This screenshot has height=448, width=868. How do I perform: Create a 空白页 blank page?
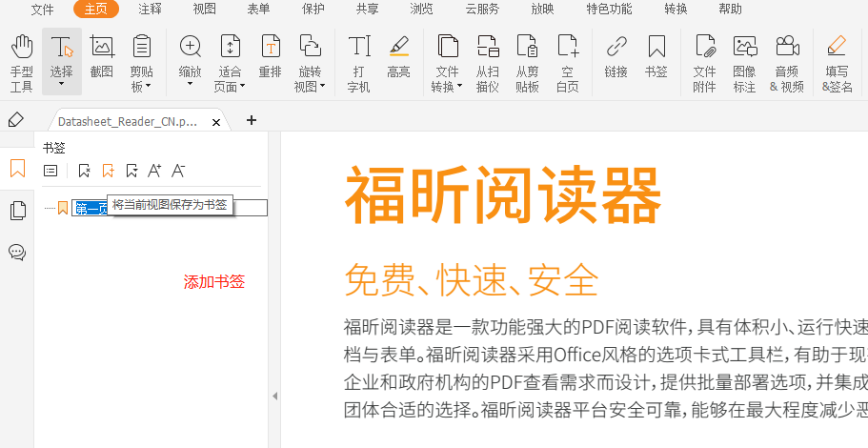[568, 62]
